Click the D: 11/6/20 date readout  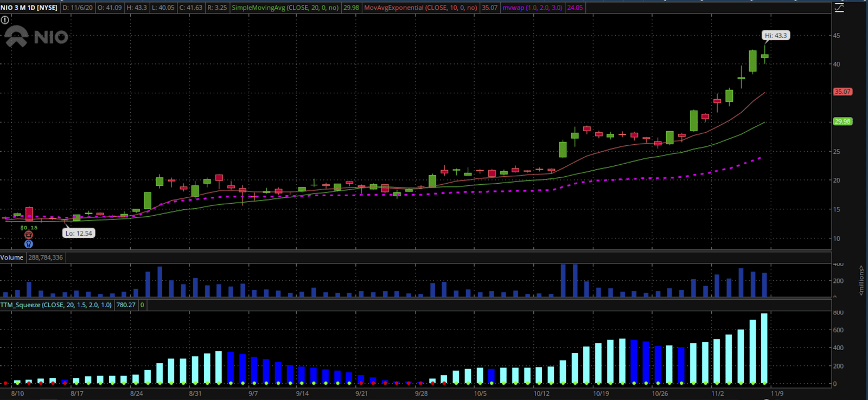tap(78, 8)
